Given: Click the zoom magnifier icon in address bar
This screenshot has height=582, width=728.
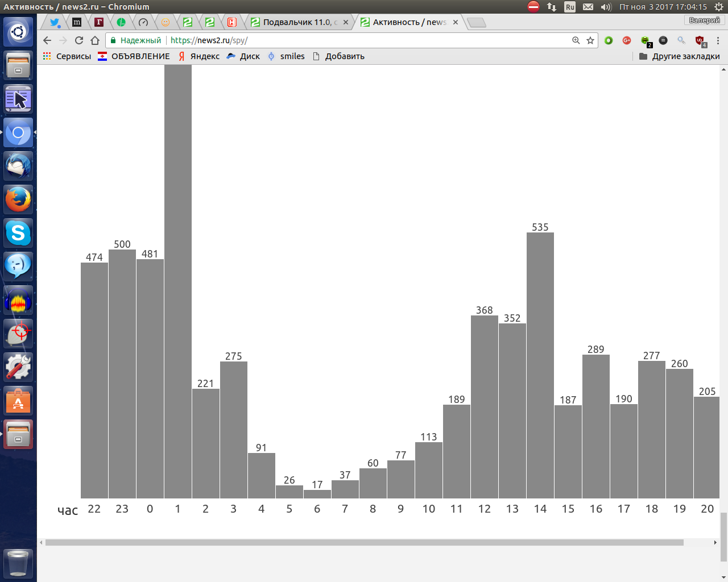Looking at the screenshot, I should click(x=576, y=40).
